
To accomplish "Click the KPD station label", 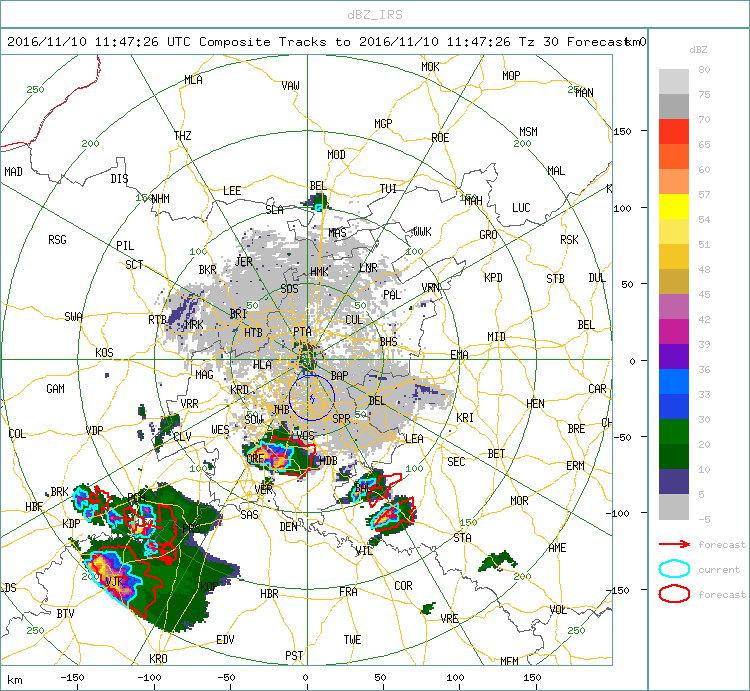I will point(493,277).
